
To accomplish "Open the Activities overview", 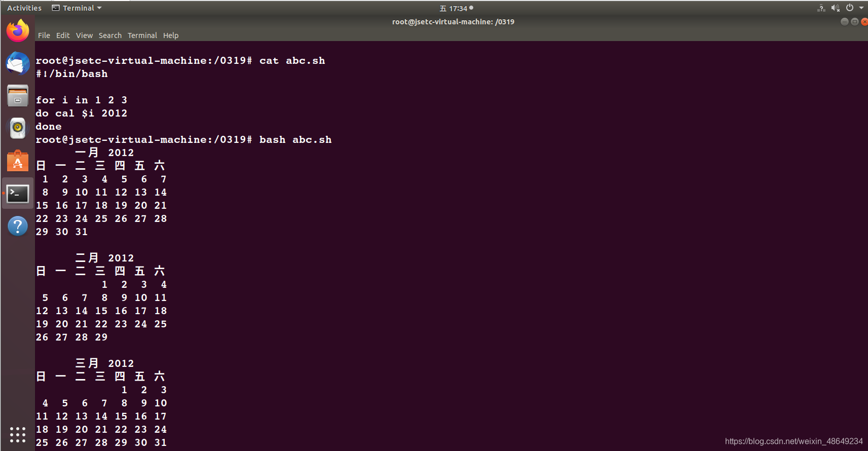I will tap(24, 8).
